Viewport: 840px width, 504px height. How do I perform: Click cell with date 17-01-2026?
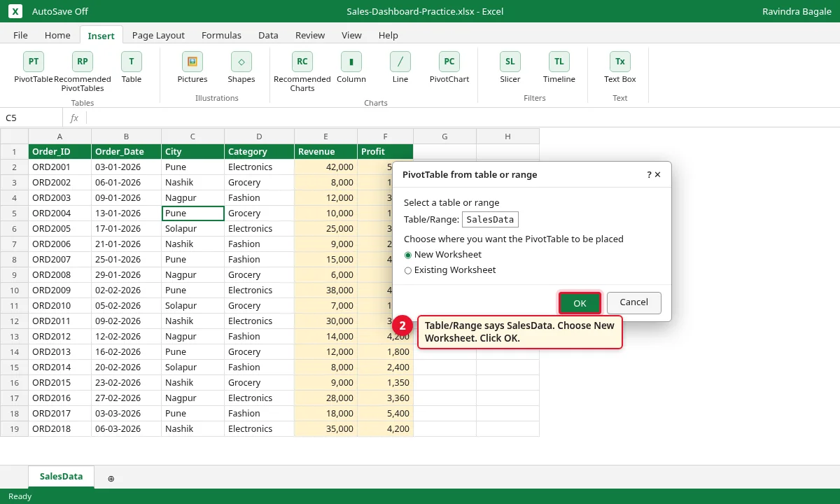point(126,228)
